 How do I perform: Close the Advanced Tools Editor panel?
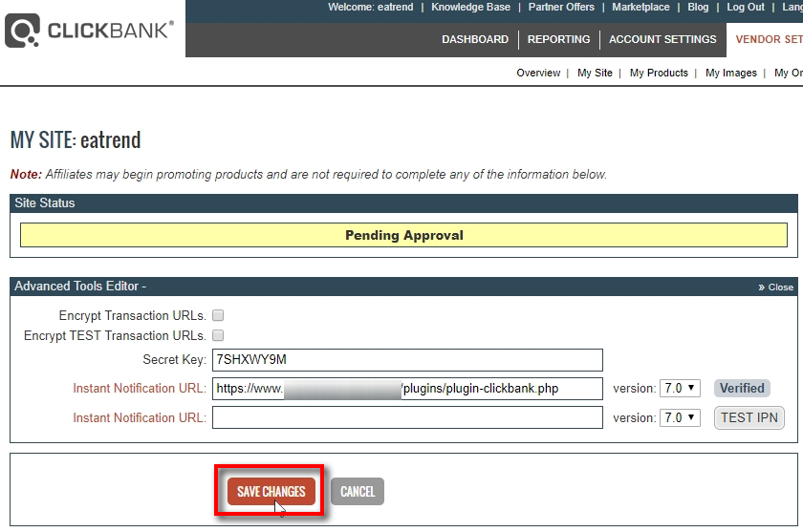pyautogui.click(x=776, y=287)
